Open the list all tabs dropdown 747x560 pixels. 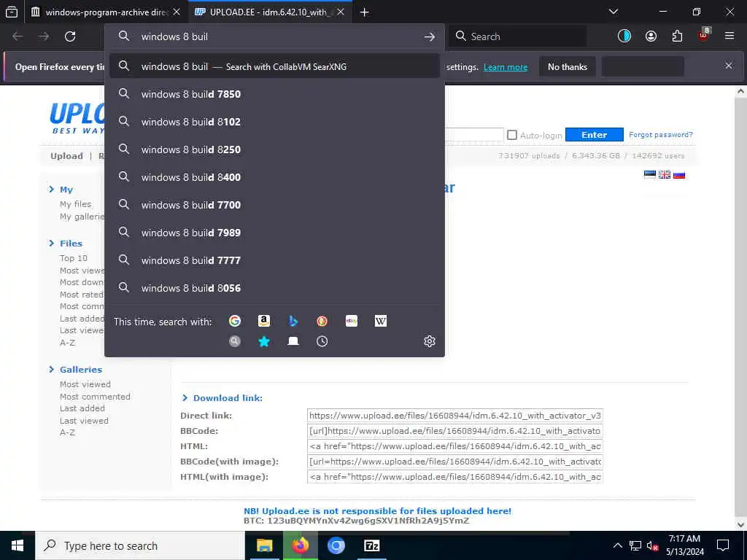(x=613, y=12)
